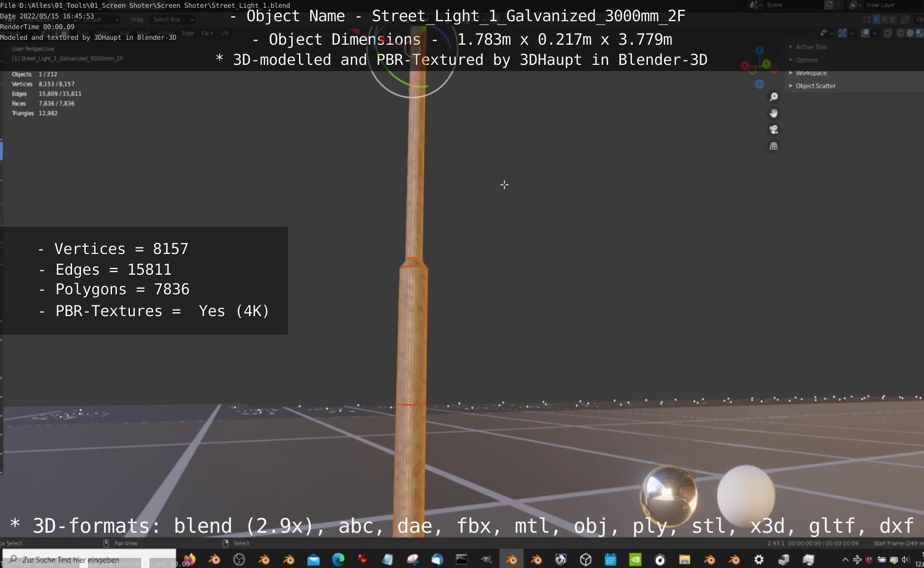
Task: Click the active Blender taskbar icon
Action: [x=511, y=559]
